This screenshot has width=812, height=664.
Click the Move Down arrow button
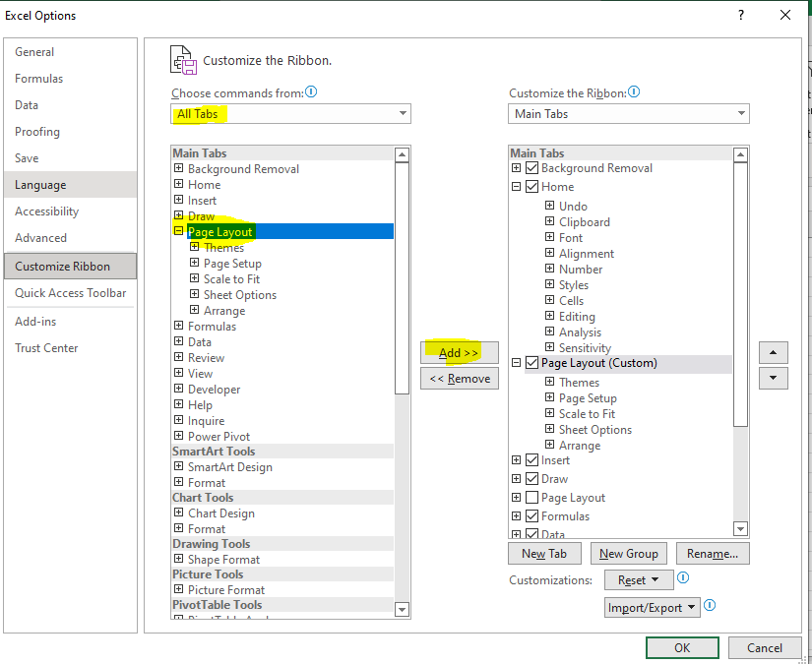(x=774, y=378)
